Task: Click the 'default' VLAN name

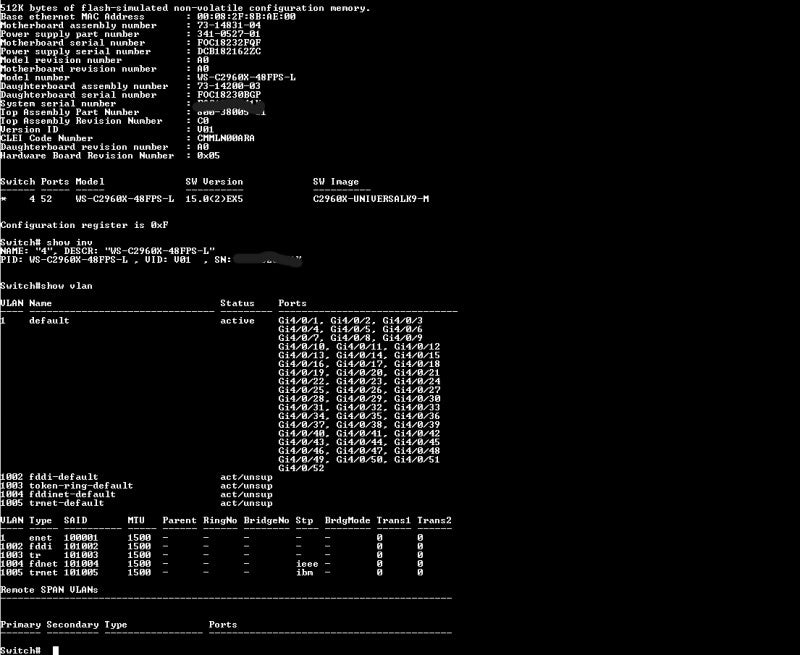Action: pos(49,321)
